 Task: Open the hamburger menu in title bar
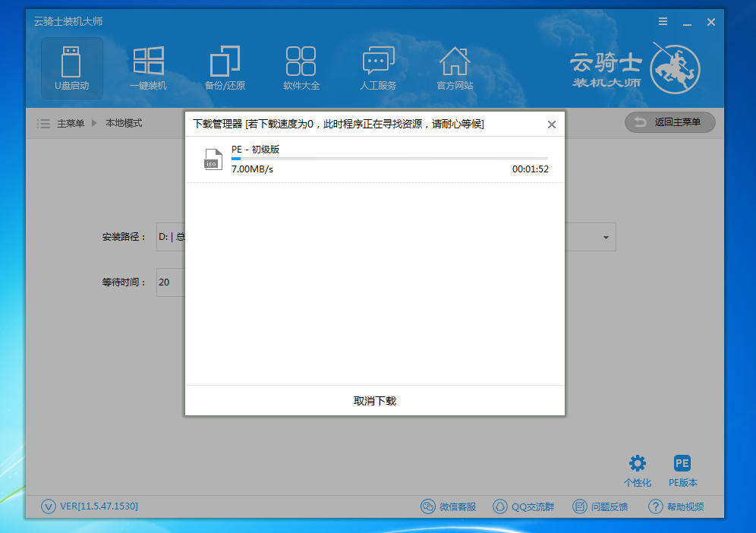(663, 22)
